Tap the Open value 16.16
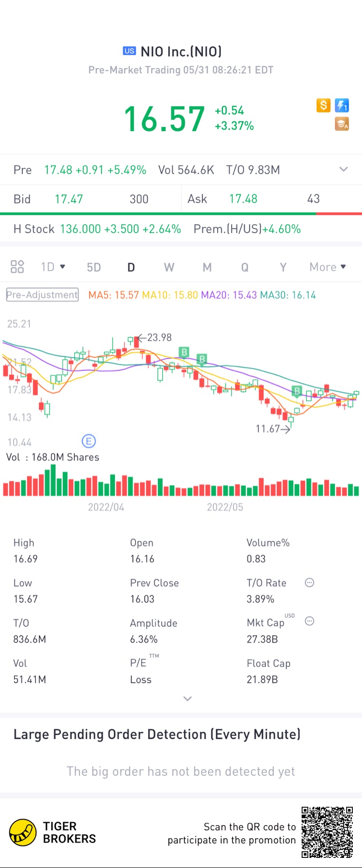Image resolution: width=362 pixels, height=868 pixels. pyautogui.click(x=142, y=559)
